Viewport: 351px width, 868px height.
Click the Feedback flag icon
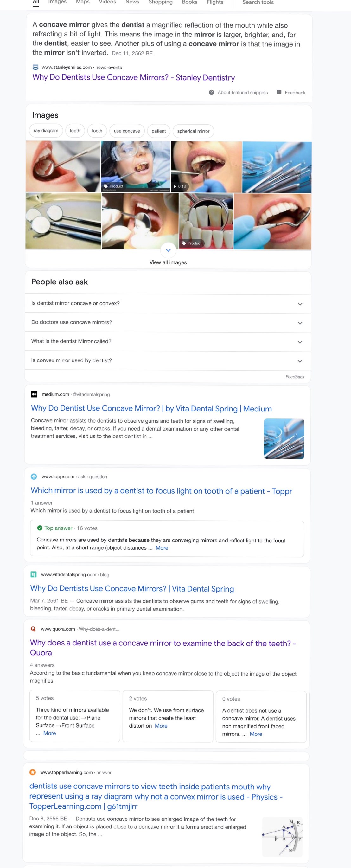279,92
